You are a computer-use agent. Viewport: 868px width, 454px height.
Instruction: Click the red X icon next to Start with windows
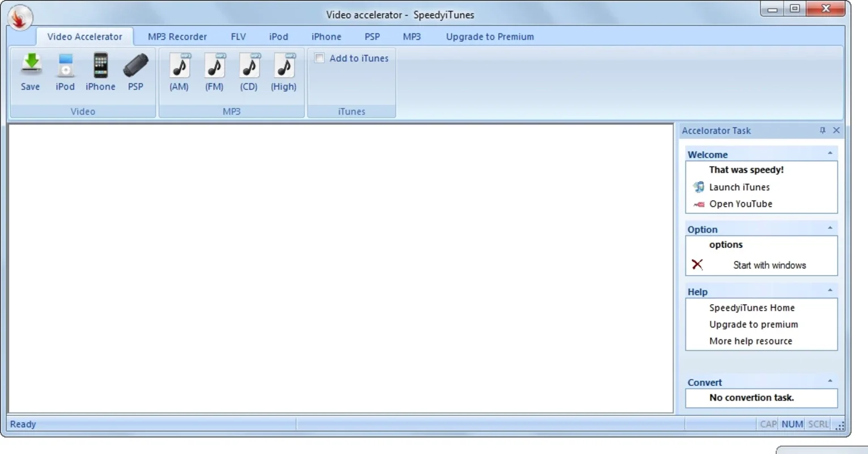(697, 264)
